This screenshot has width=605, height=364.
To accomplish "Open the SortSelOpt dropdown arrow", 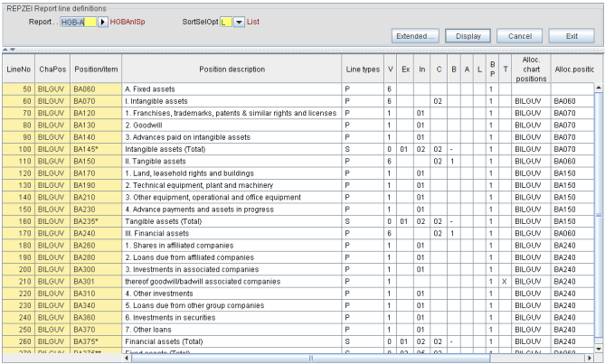I will (x=239, y=22).
